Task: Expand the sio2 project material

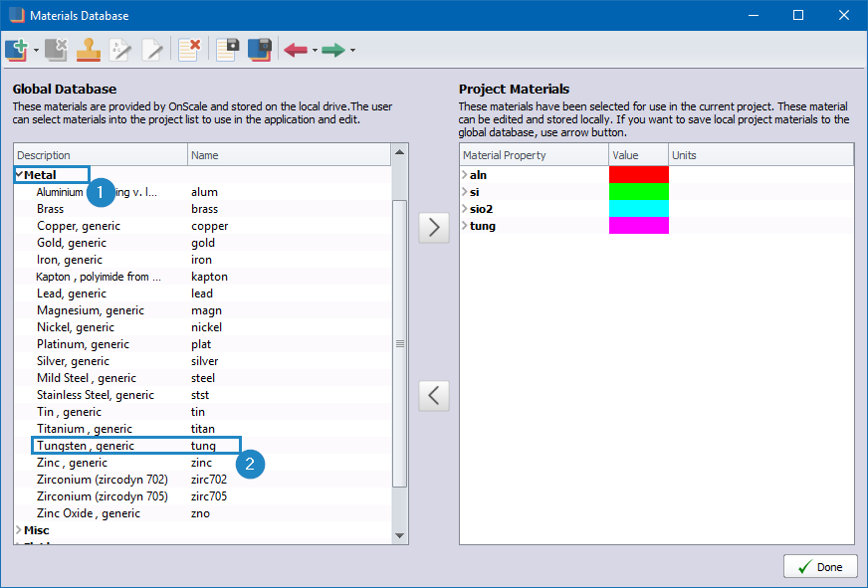Action: (x=465, y=209)
